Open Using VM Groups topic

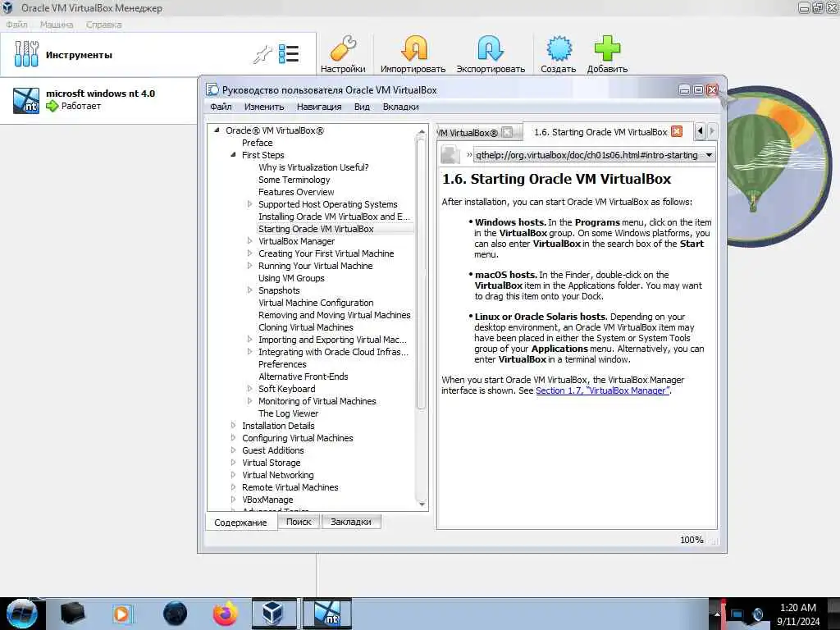pyautogui.click(x=291, y=278)
